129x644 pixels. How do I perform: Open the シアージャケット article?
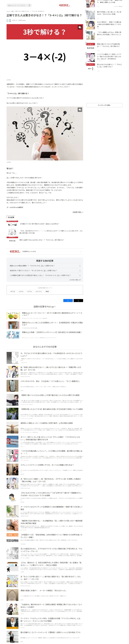tap(51, 633)
